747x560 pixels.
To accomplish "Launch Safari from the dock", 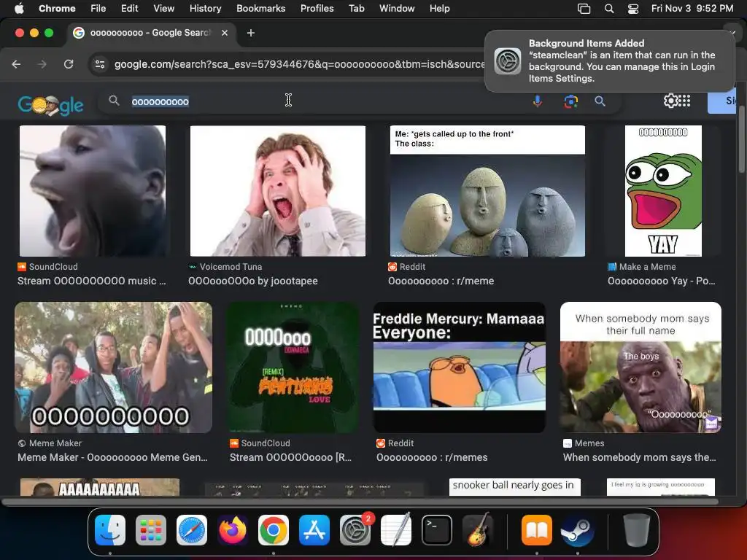I will point(192,530).
